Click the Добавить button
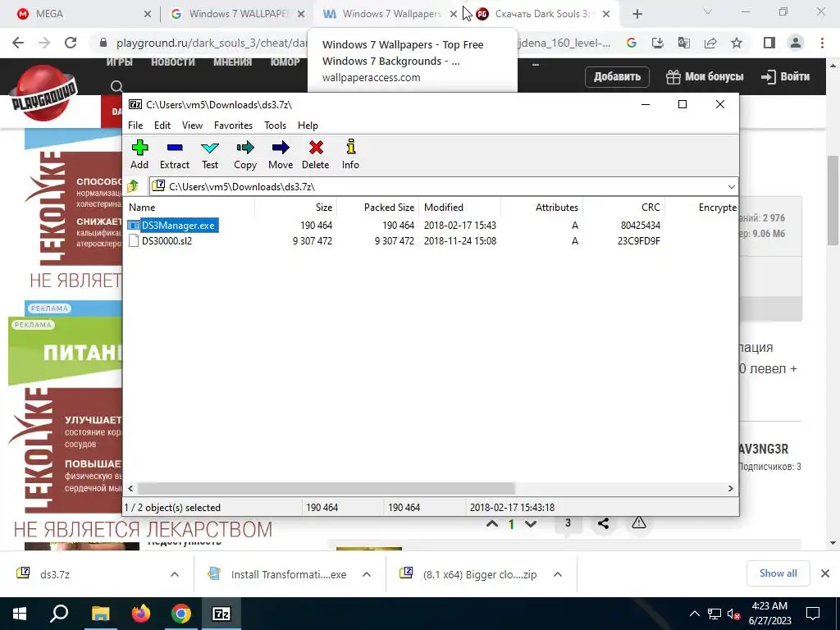The width and height of the screenshot is (840, 630). 617,76
